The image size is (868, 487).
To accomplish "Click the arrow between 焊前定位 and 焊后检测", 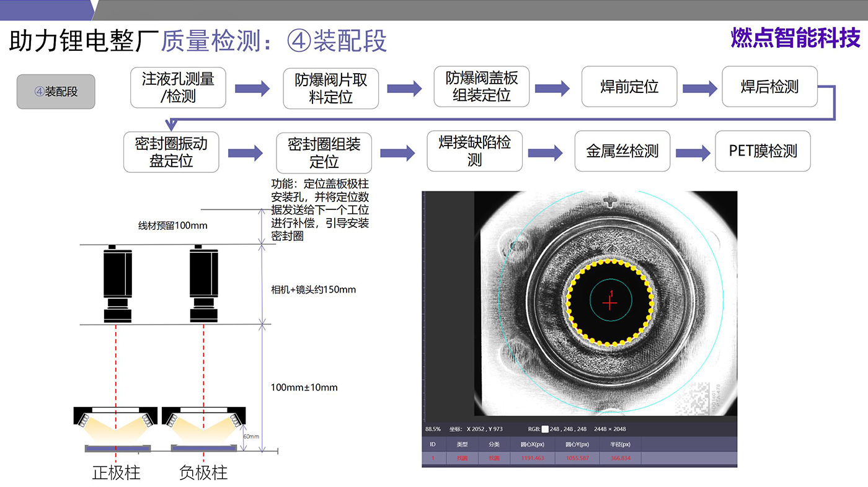I will click(x=700, y=88).
